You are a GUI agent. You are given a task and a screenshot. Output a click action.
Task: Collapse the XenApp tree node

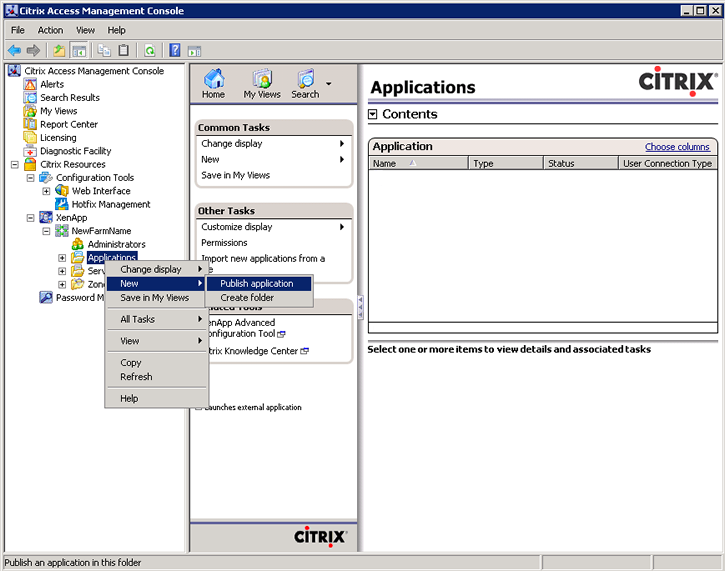click(31, 218)
